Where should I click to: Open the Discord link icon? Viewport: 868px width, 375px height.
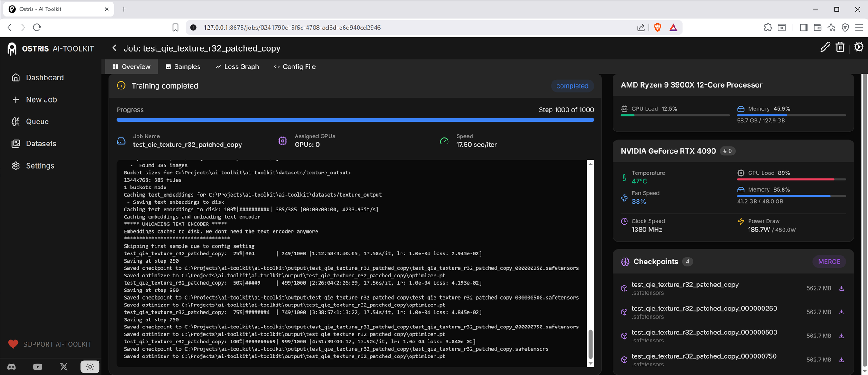point(12,367)
